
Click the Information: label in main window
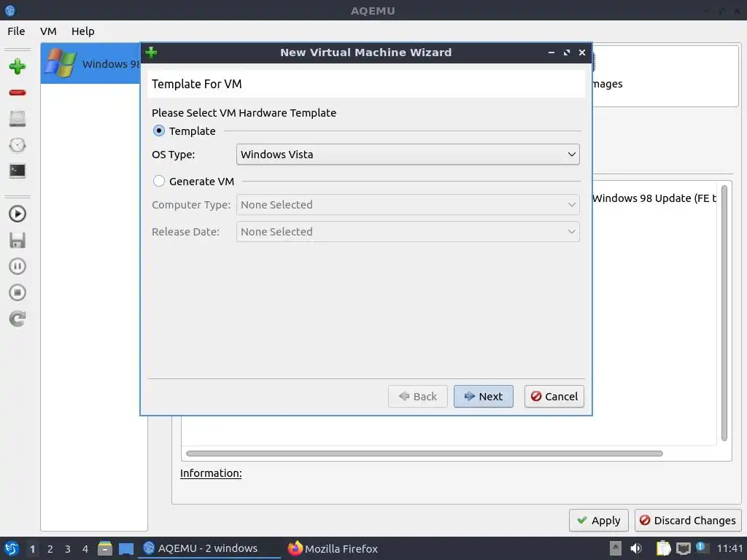211,472
